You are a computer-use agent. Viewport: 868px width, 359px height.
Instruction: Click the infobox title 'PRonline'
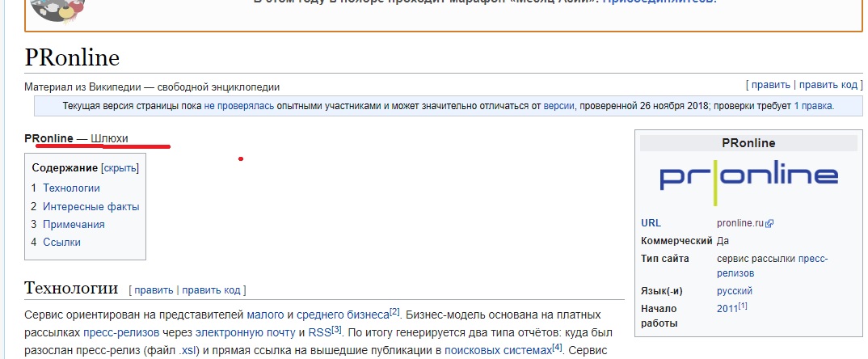pos(748,143)
